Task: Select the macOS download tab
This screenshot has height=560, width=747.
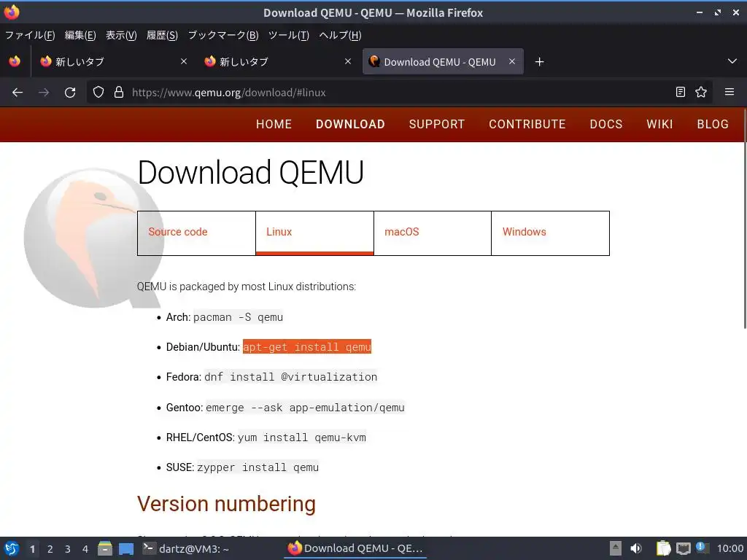Action: point(433,233)
